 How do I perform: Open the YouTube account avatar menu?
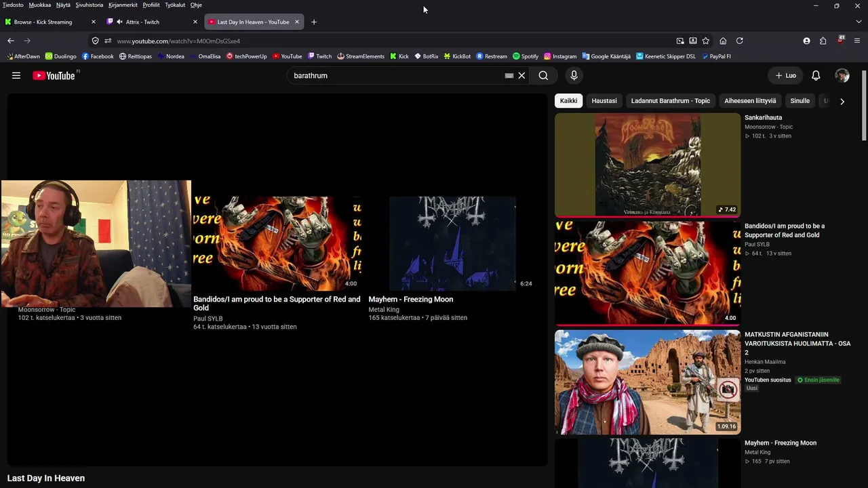coord(842,75)
